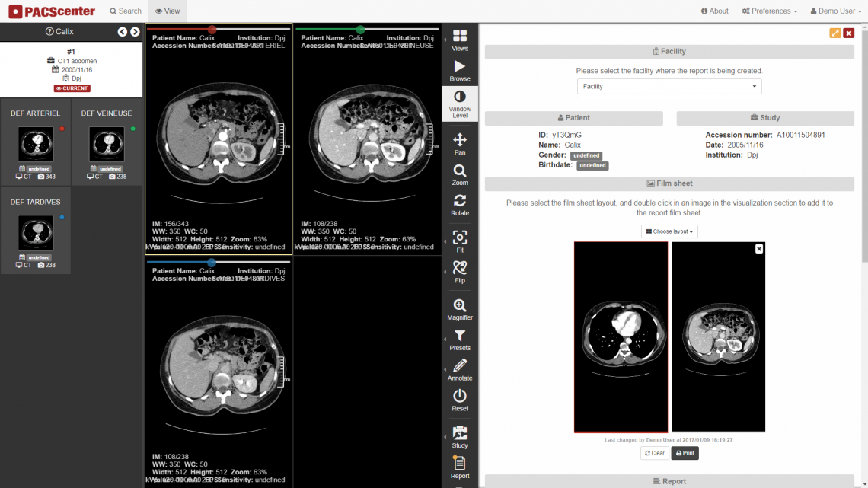
Task: Select the DEF TARDIVES series thumbnail
Action: point(36,233)
